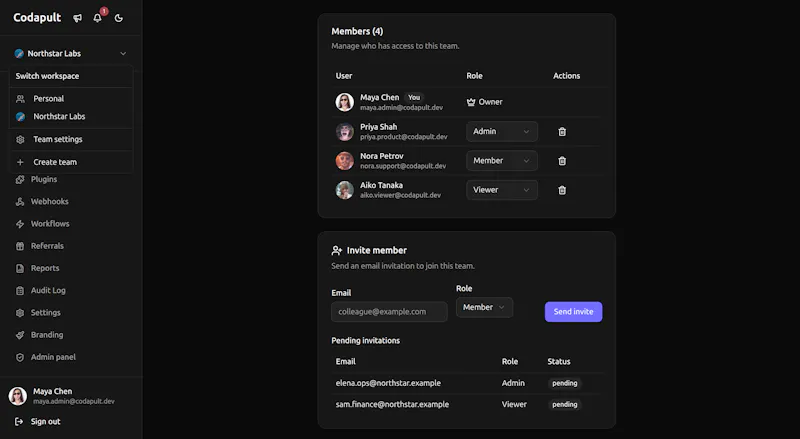The width and height of the screenshot is (800, 439).
Task: Click the pending badge for sam.finance
Action: click(564, 404)
